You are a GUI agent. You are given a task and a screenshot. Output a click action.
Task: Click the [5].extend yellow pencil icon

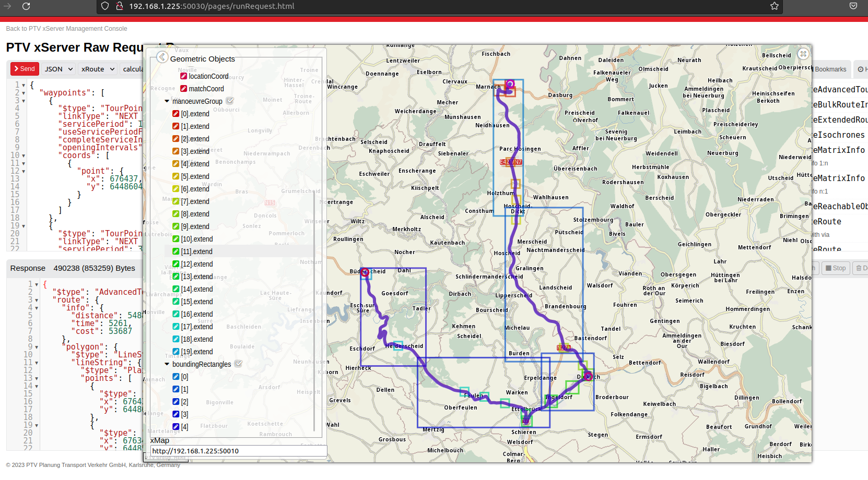176,176
